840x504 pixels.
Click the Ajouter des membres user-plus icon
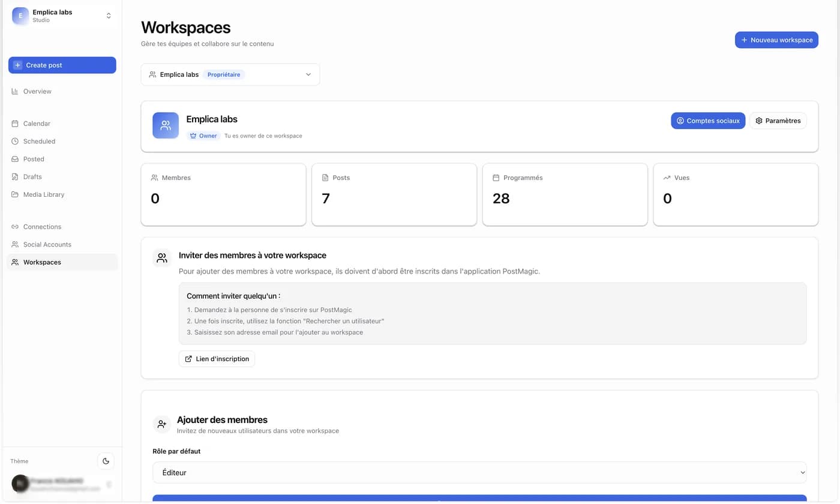[162, 424]
